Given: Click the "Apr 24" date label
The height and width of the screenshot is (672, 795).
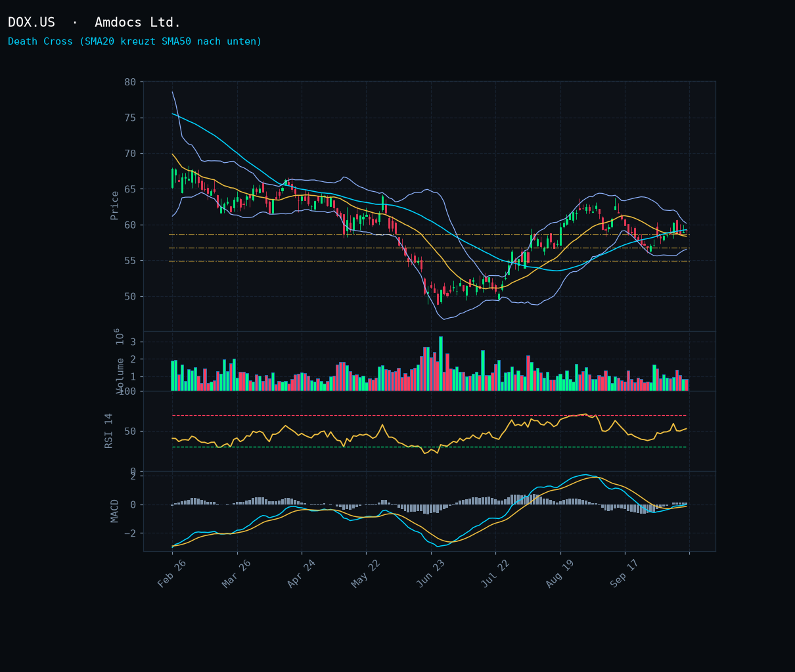Looking at the screenshot, I should coord(301,573).
